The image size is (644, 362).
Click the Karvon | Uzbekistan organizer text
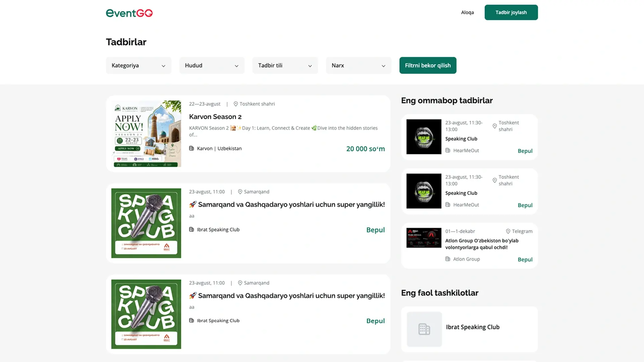coord(219,148)
